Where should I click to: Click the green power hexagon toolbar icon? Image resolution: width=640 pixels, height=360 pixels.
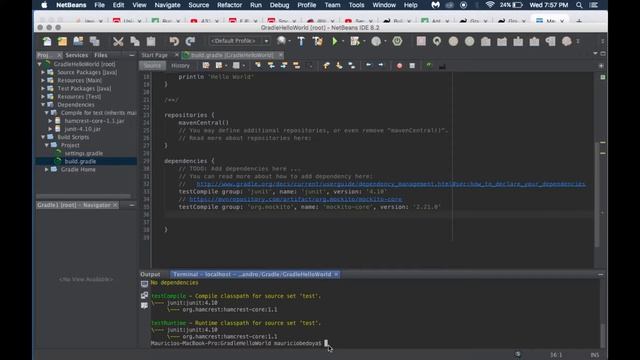point(397,41)
